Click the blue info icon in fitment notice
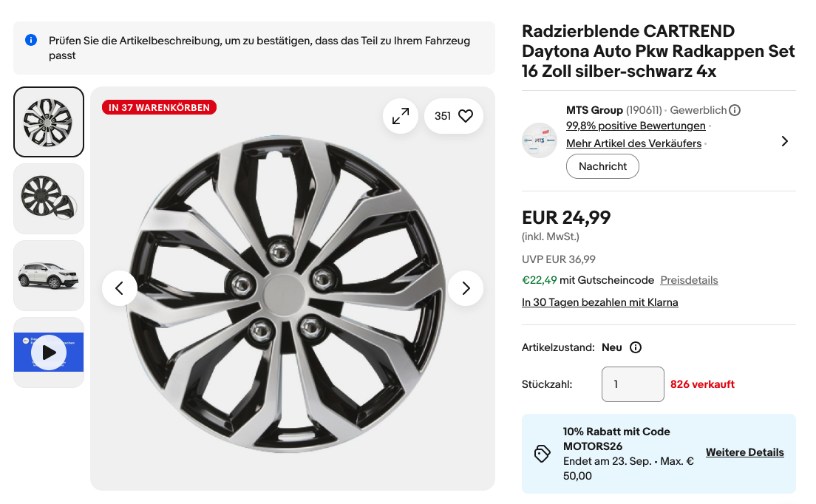 31,40
